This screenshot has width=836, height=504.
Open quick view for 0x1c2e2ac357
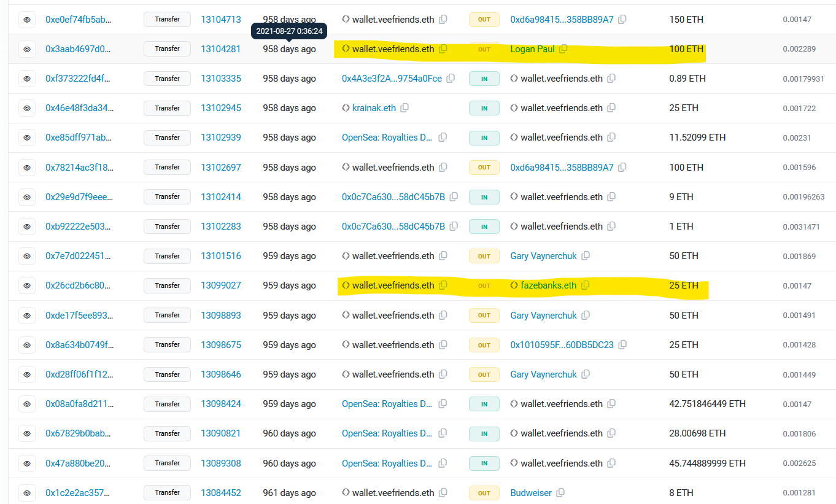coord(27,493)
